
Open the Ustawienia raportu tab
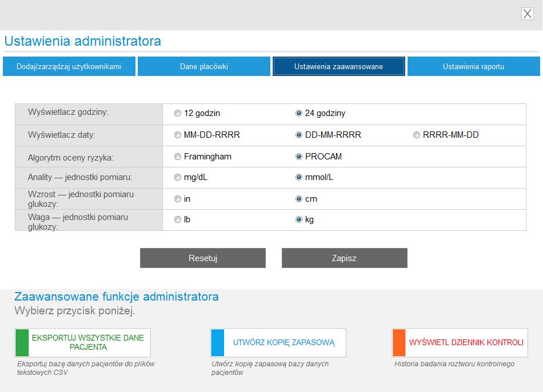(473, 66)
